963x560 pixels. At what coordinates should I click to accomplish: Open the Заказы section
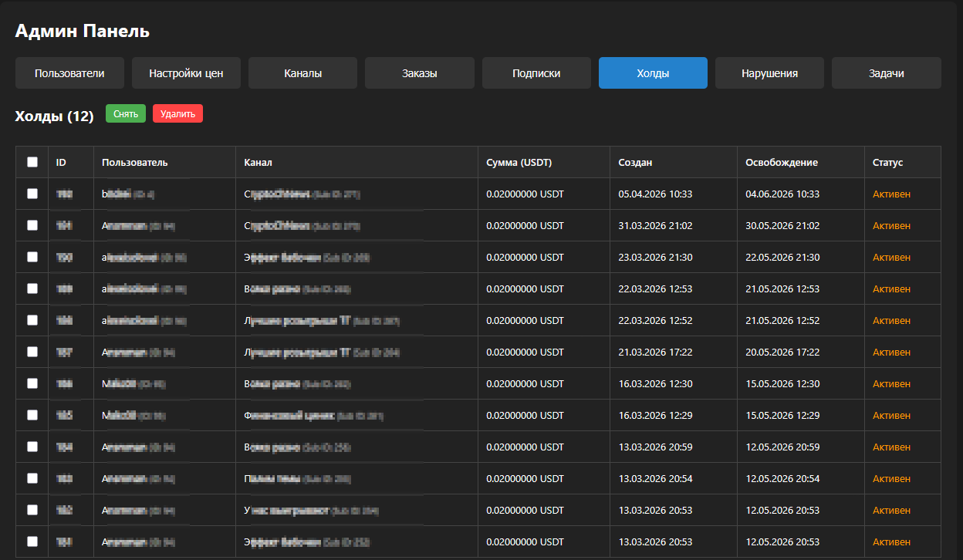click(x=419, y=73)
